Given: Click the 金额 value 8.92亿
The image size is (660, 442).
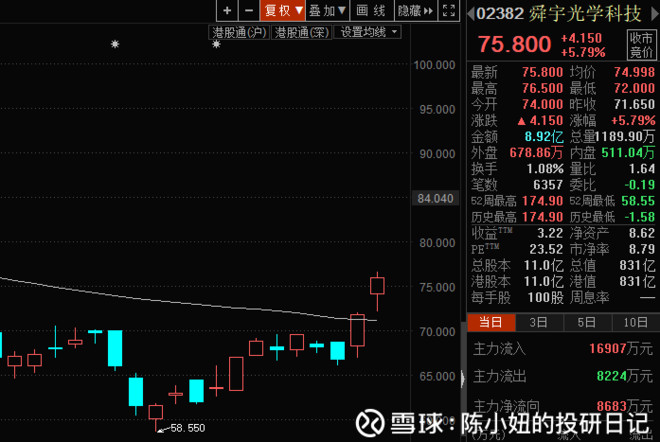Looking at the screenshot, I should tap(544, 136).
